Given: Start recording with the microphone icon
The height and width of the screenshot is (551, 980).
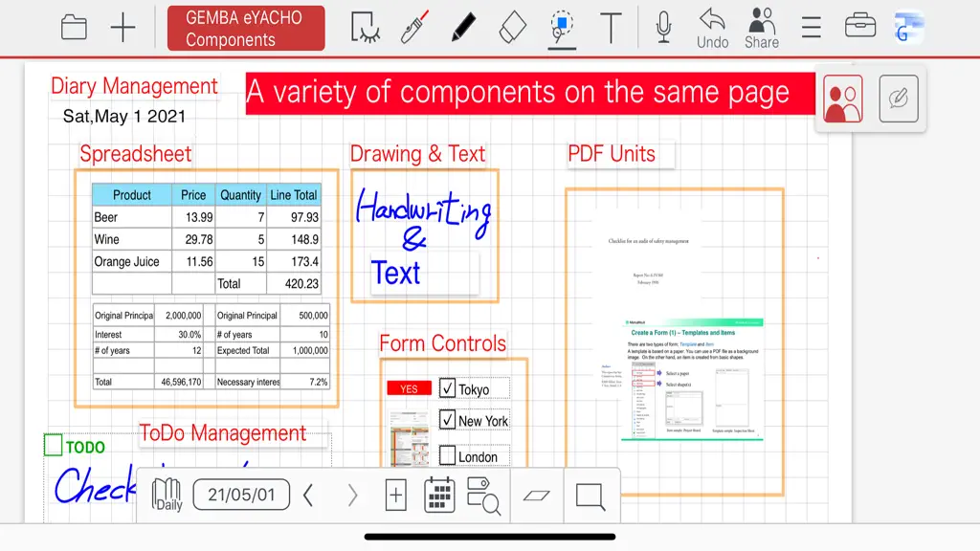Looking at the screenshot, I should (x=664, y=28).
